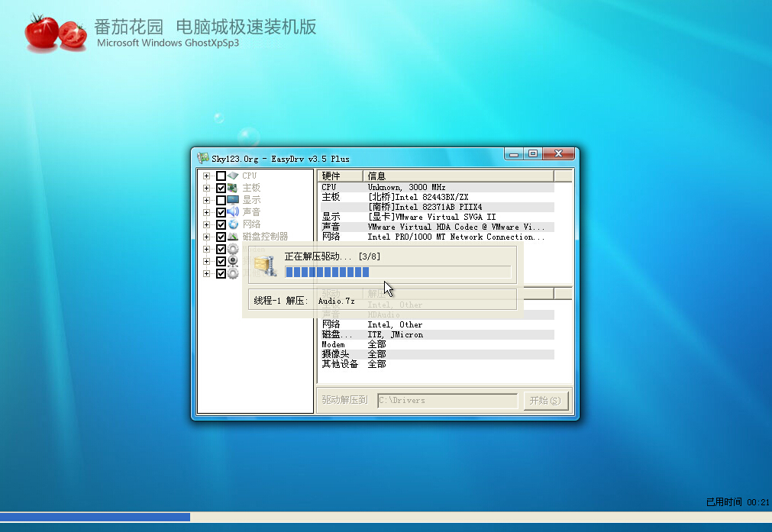Expand the CPU tree node

[x=207, y=176]
